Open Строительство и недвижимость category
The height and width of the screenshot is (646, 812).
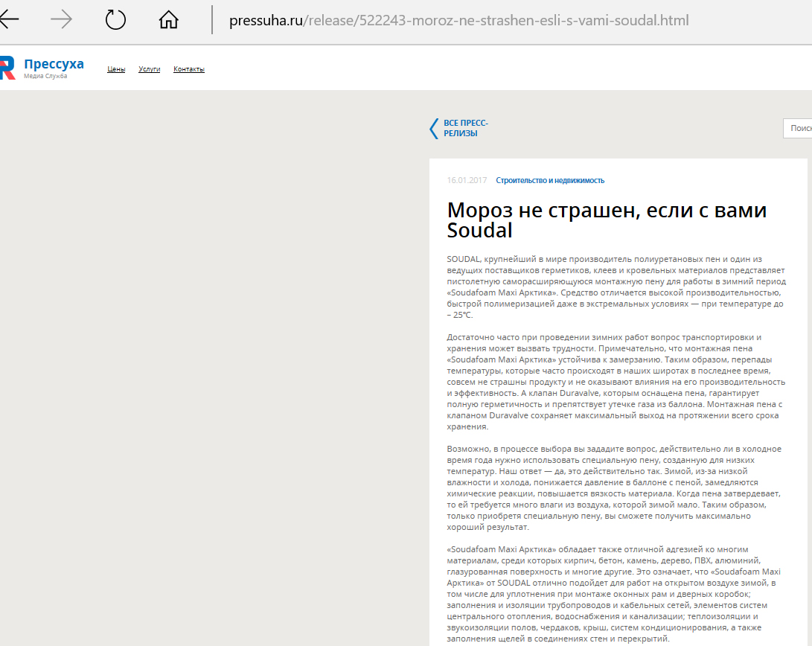coord(550,180)
